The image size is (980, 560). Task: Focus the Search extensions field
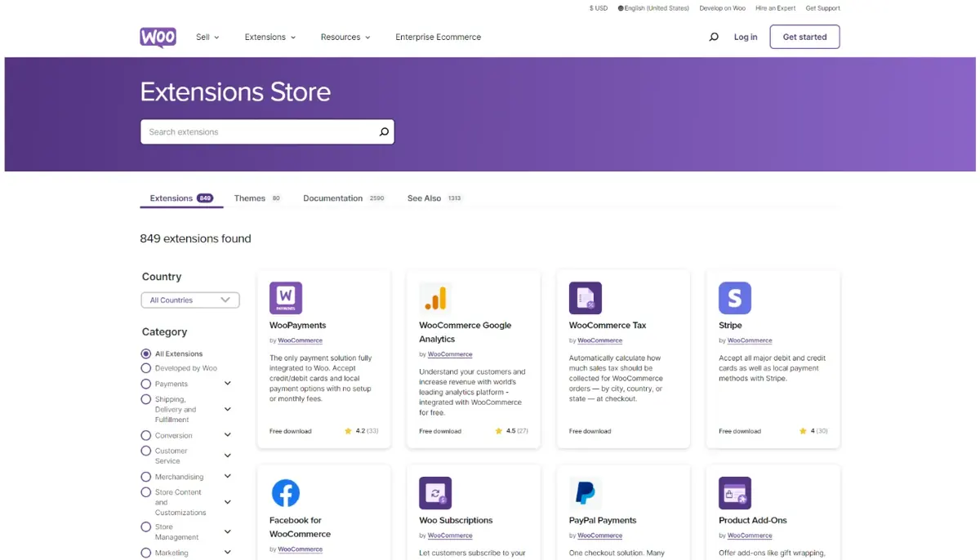point(267,132)
